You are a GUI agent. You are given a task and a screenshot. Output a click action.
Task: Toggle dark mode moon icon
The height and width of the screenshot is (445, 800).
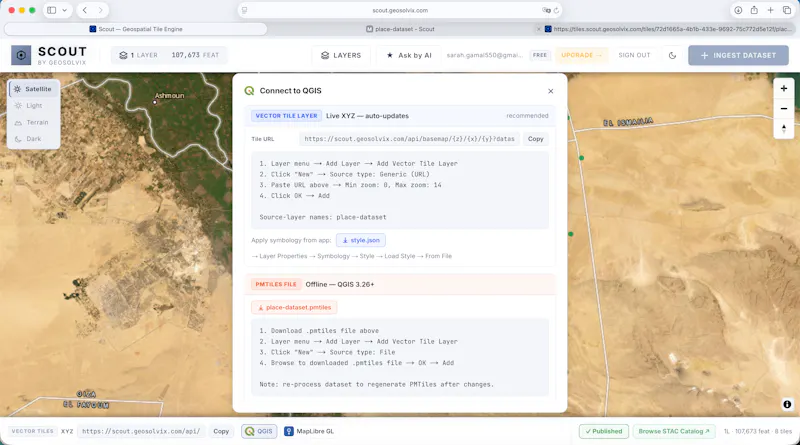pyautogui.click(x=672, y=55)
